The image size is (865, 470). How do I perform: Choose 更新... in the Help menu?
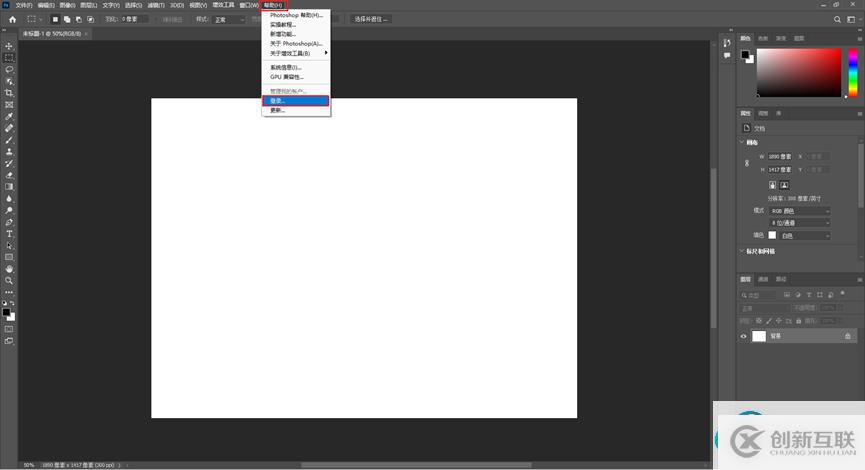click(296, 110)
